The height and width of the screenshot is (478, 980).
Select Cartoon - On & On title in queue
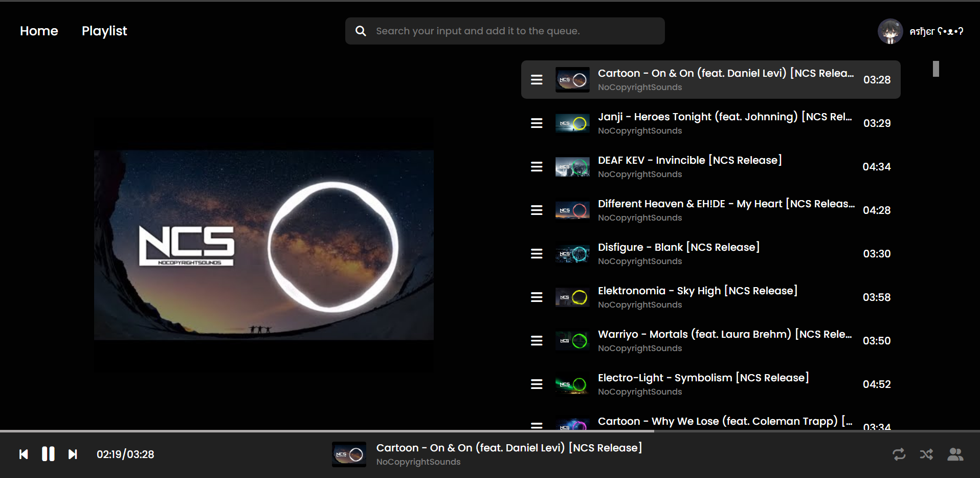pyautogui.click(x=726, y=74)
